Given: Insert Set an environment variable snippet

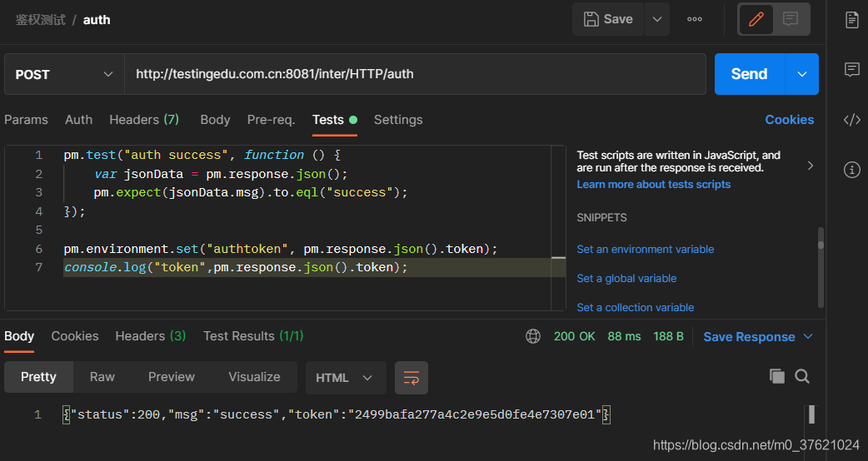Looking at the screenshot, I should tap(645, 250).
